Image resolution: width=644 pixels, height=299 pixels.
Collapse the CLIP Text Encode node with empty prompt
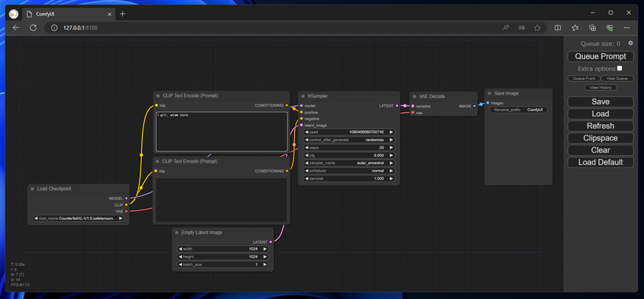click(158, 161)
